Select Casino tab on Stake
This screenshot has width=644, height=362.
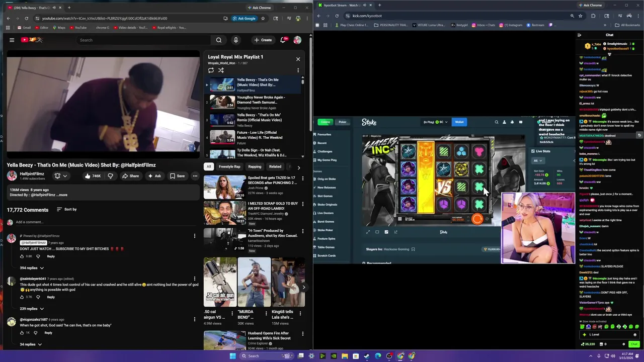(x=326, y=122)
